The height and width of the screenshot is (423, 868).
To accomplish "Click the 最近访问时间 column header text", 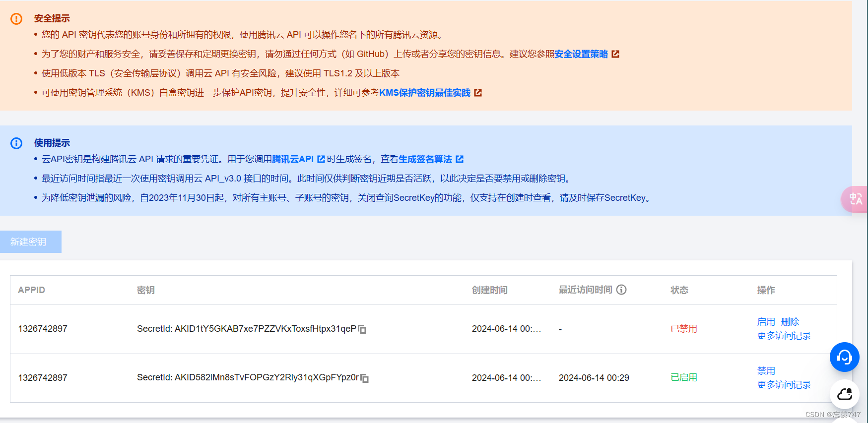I will pyautogui.click(x=586, y=290).
